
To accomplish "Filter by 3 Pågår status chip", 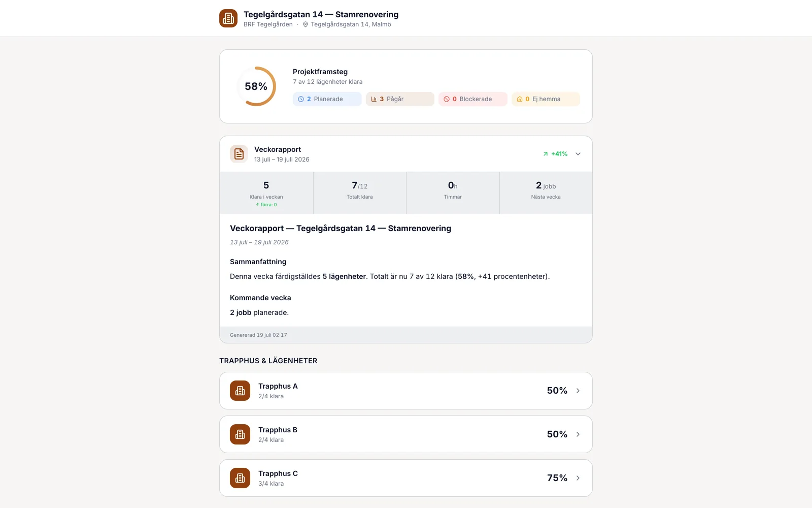I will (400, 99).
